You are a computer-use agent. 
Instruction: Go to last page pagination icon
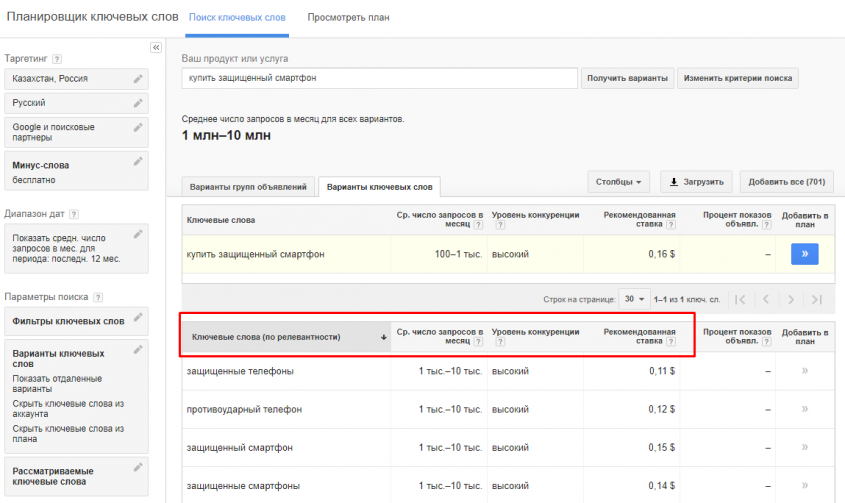point(816,299)
